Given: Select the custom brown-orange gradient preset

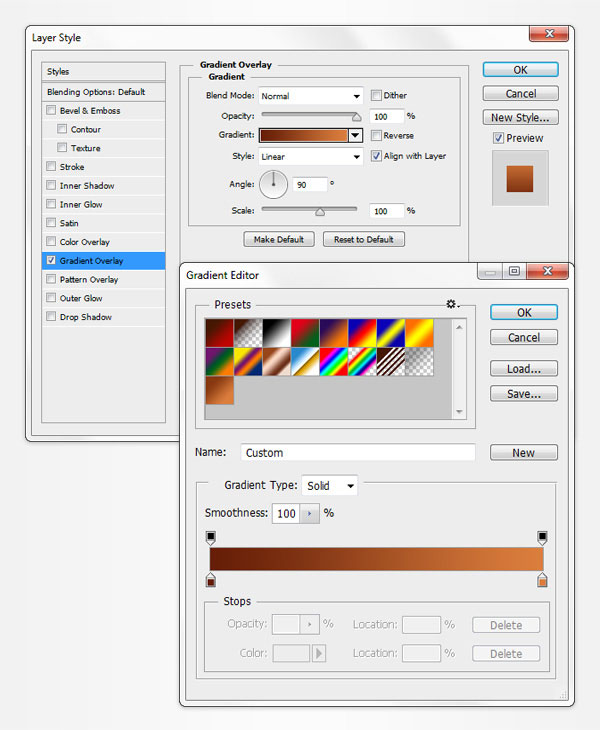Looking at the screenshot, I should [x=219, y=391].
